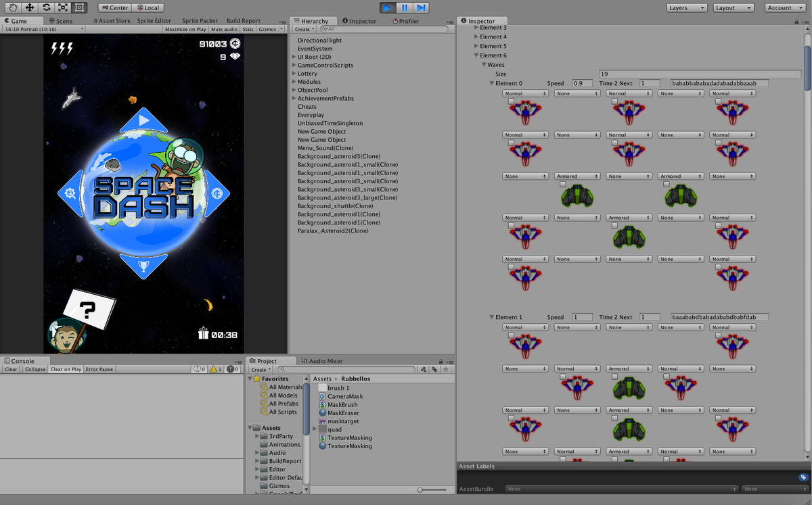Open Create dropdown in Hierarchy panel
The height and width of the screenshot is (505, 812).
tap(304, 29)
